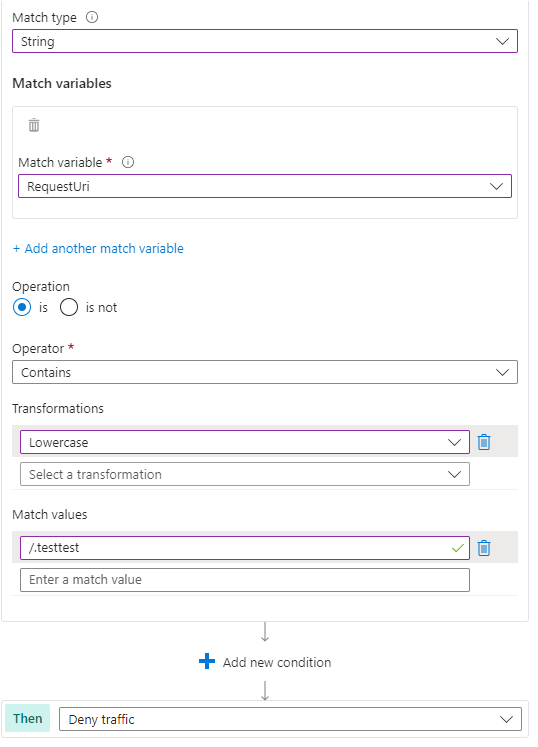Remove the Lowercase transformation via trash icon
This screenshot has height=747, width=538.
tap(484, 442)
